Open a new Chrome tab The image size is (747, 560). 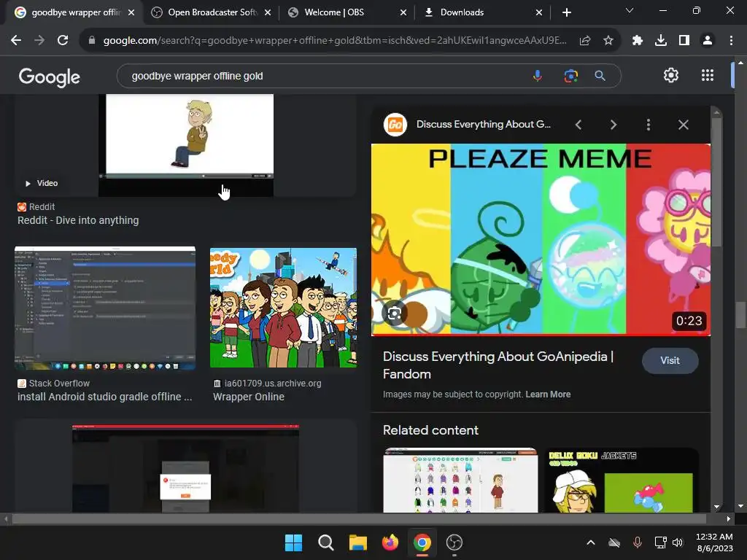pos(566,12)
